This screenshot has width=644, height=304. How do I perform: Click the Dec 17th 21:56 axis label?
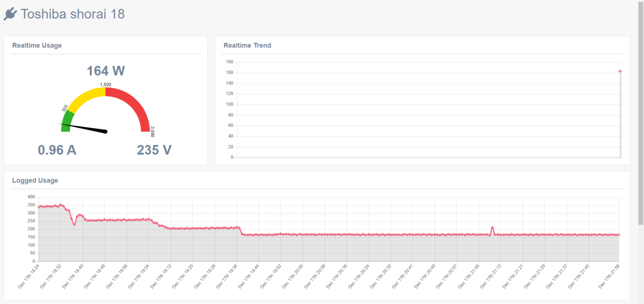tap(609, 277)
